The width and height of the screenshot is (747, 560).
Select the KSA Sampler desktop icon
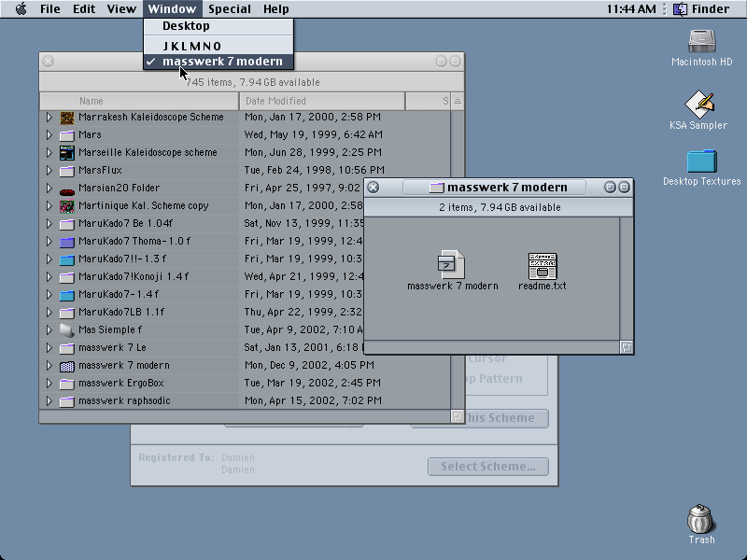pos(698,104)
